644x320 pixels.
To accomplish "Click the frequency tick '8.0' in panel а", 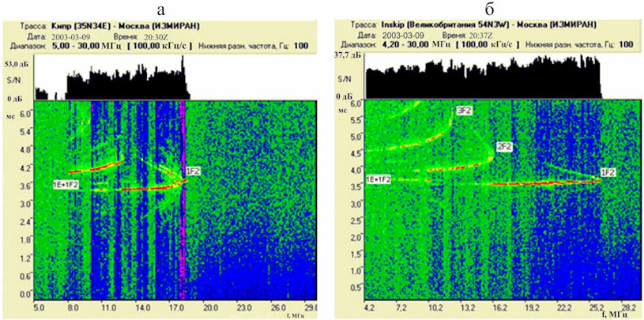I will [x=74, y=307].
